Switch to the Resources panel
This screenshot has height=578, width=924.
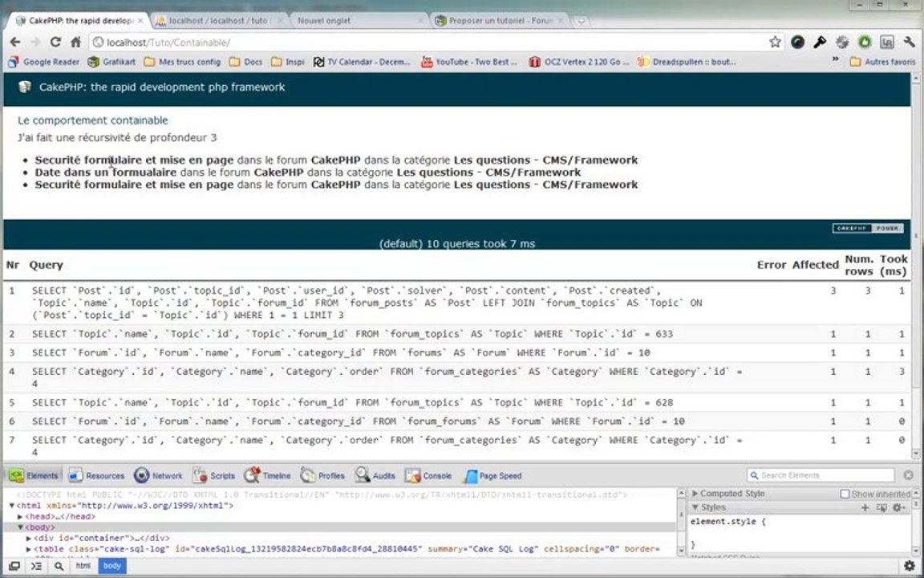tap(96, 475)
